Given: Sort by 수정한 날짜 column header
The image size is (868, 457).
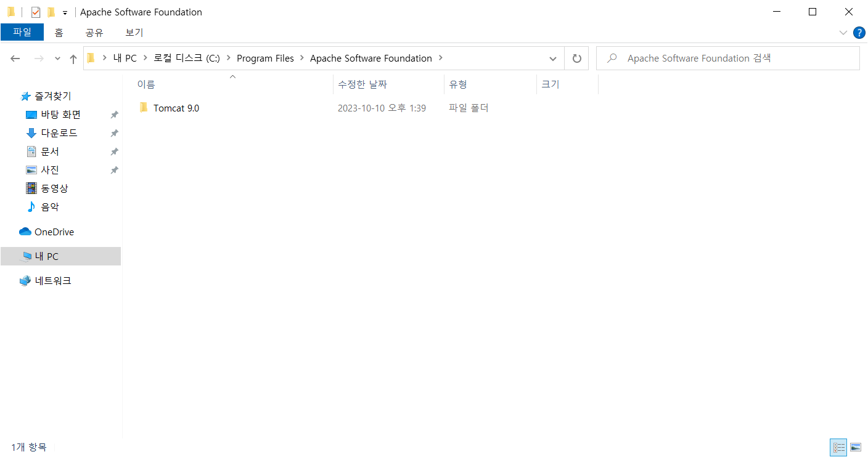Looking at the screenshot, I should tap(362, 84).
